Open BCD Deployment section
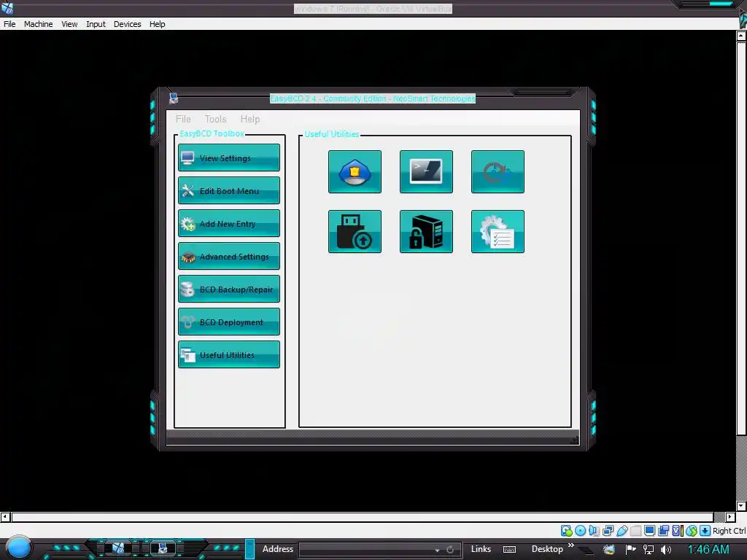This screenshot has width=747, height=560. coord(228,322)
